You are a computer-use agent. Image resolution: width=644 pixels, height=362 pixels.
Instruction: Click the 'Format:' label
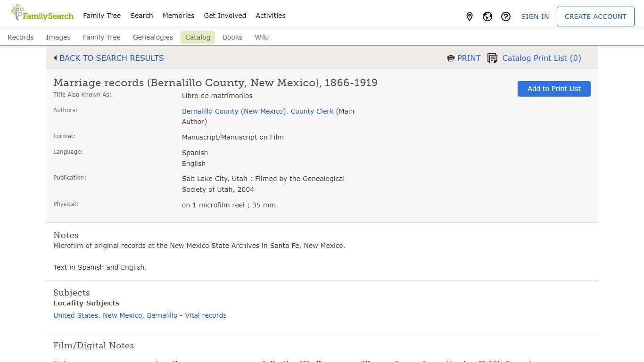pyautogui.click(x=64, y=136)
